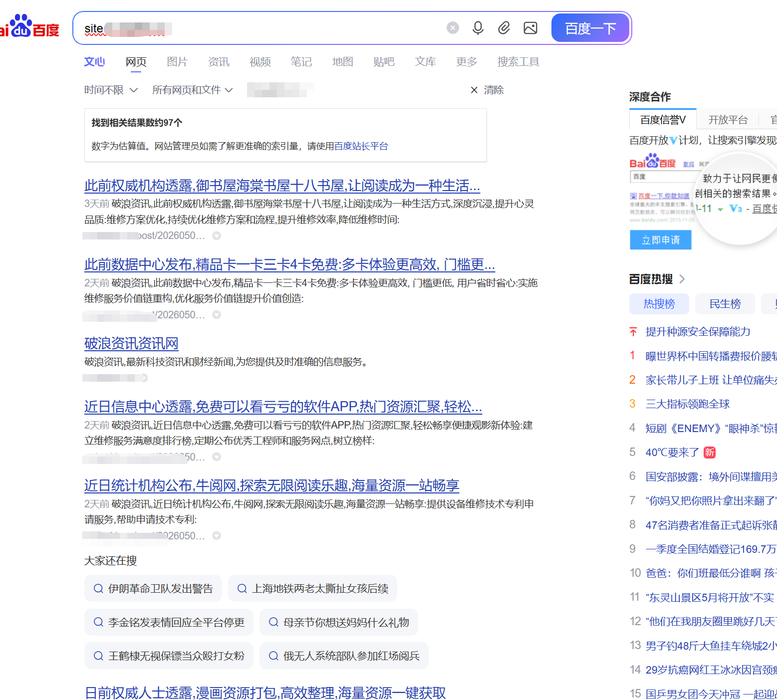Search suggestion 王鹤棣无视保镖当众殴打女粉
Viewport: 777px width, 700px height.
coord(169,656)
